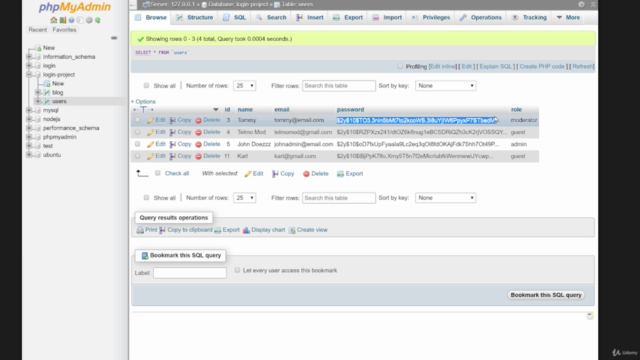Click the Refresh link

pyautogui.click(x=582, y=67)
